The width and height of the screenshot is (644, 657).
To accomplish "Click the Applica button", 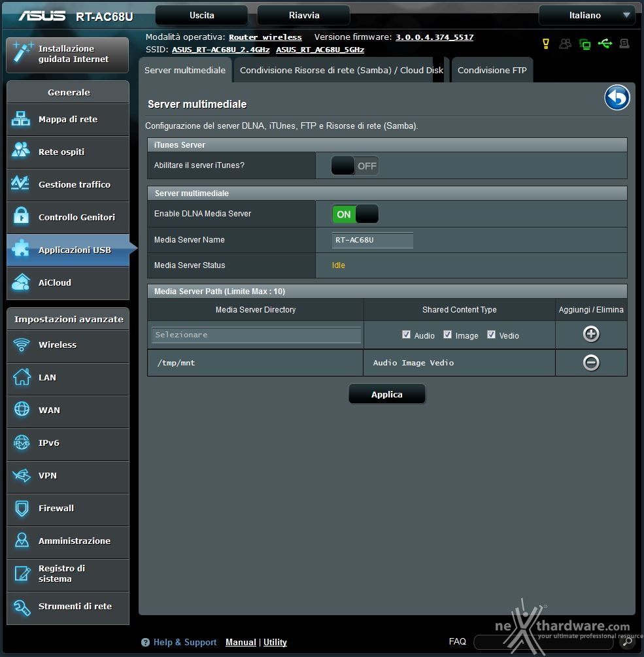I will click(387, 394).
